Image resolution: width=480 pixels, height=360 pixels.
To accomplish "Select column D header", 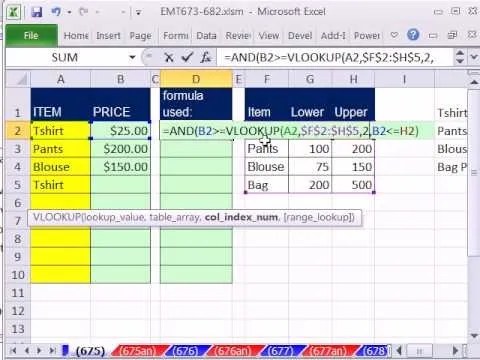I will pyautogui.click(x=196, y=79).
